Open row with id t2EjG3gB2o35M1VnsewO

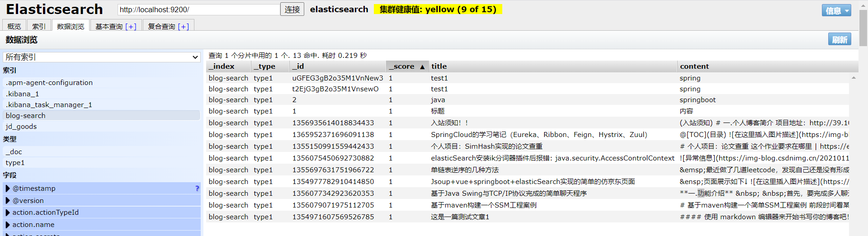point(528,89)
